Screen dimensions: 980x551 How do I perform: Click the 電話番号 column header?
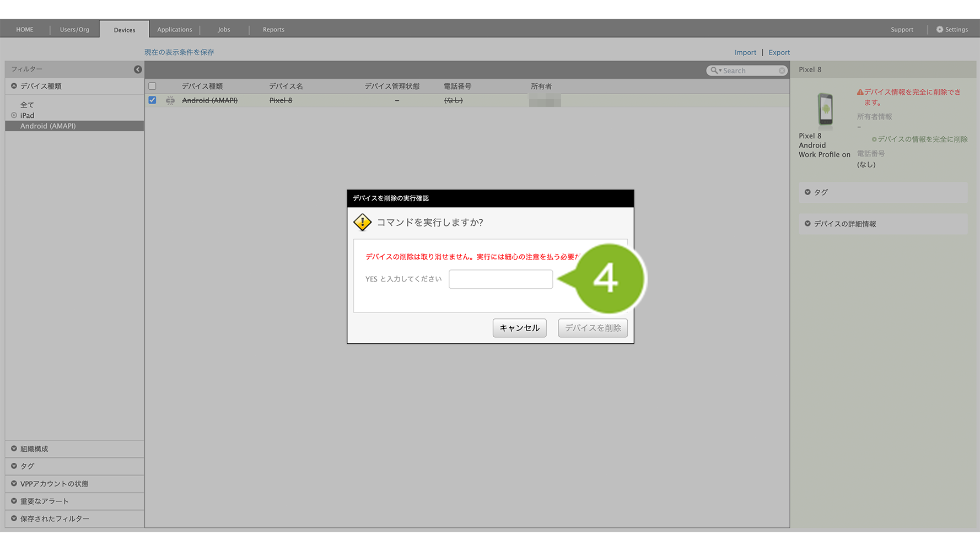(x=457, y=86)
